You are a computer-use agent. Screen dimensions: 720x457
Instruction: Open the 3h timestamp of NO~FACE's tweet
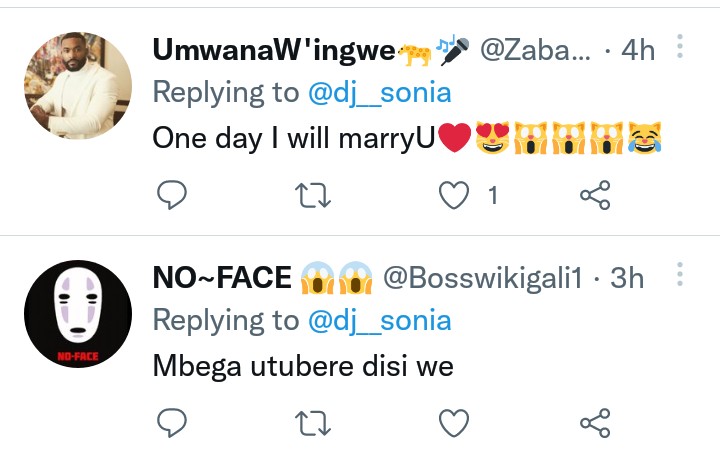coord(627,278)
